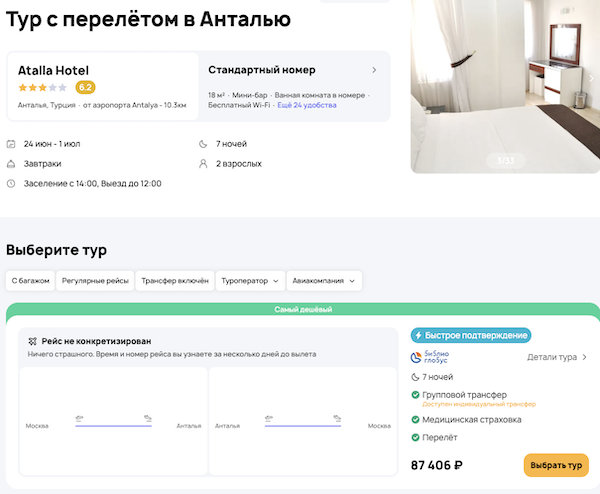
Task: Toggle the Регулярные рейсы filter
Action: click(93, 281)
